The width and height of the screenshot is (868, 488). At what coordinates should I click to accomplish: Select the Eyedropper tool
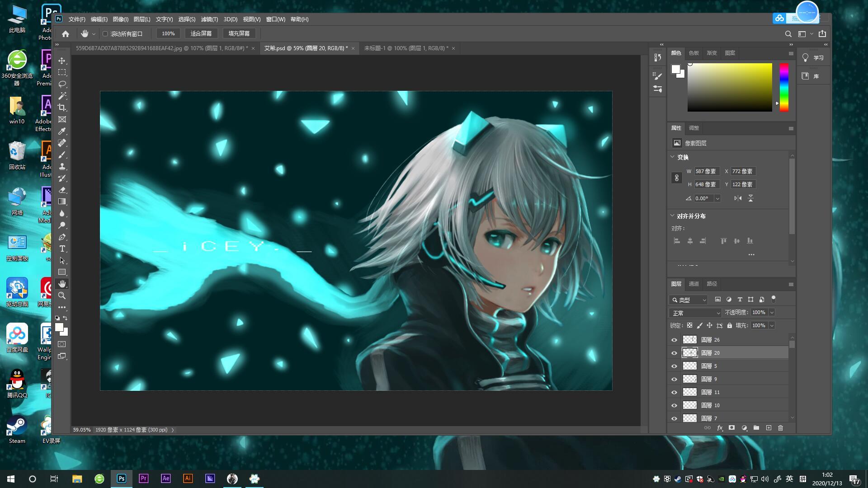pyautogui.click(x=62, y=131)
